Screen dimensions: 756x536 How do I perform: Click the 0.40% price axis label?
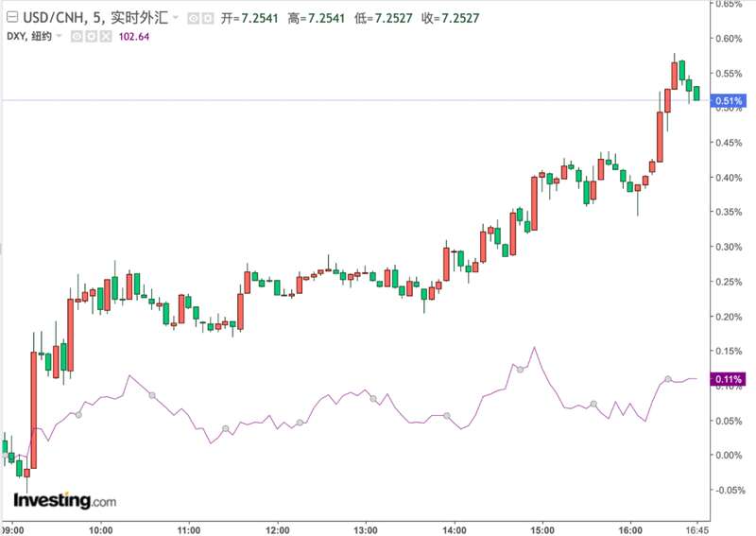point(730,178)
